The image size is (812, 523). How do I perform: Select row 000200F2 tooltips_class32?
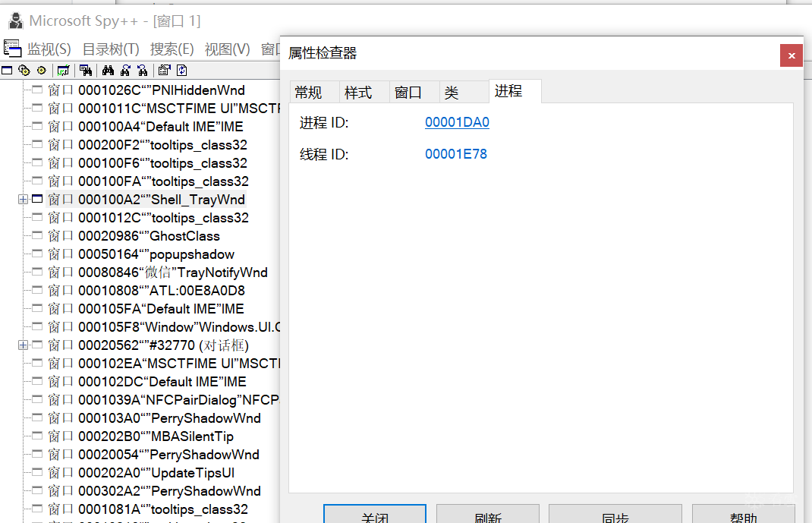(147, 144)
